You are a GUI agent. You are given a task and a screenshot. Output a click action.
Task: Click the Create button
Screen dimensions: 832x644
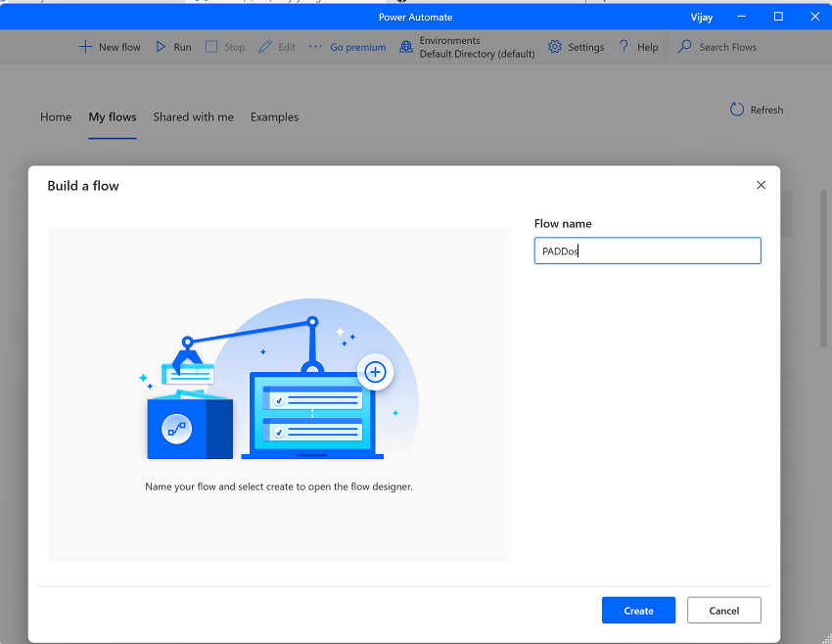(638, 610)
